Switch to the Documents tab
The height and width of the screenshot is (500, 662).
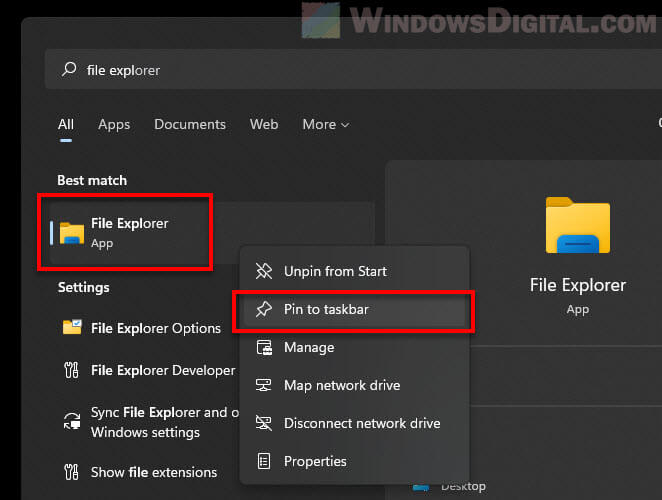coord(190,124)
